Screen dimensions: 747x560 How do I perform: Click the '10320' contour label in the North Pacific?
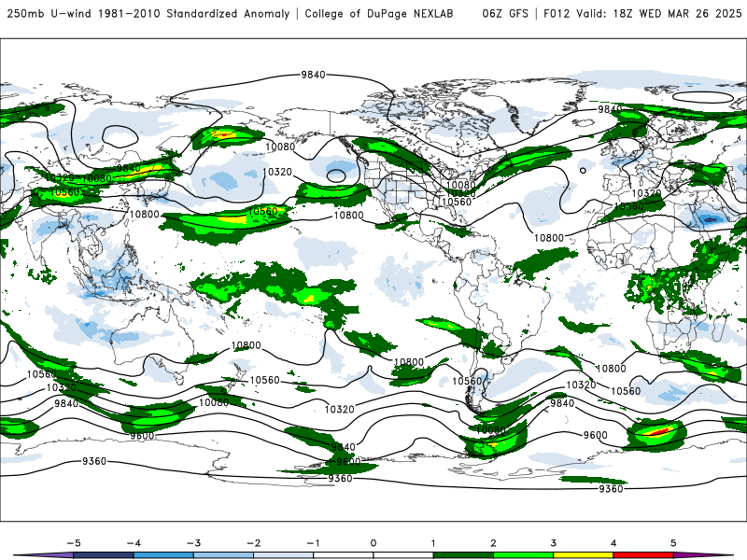277,172
